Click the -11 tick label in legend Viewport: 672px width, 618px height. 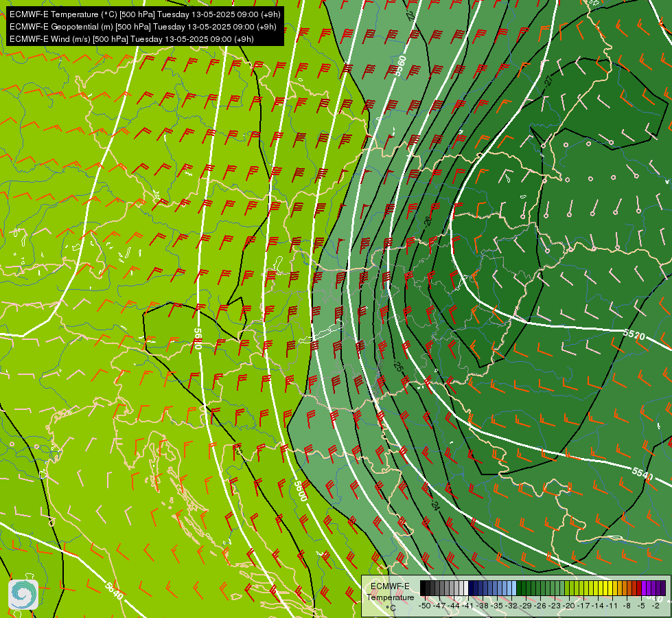(x=612, y=606)
